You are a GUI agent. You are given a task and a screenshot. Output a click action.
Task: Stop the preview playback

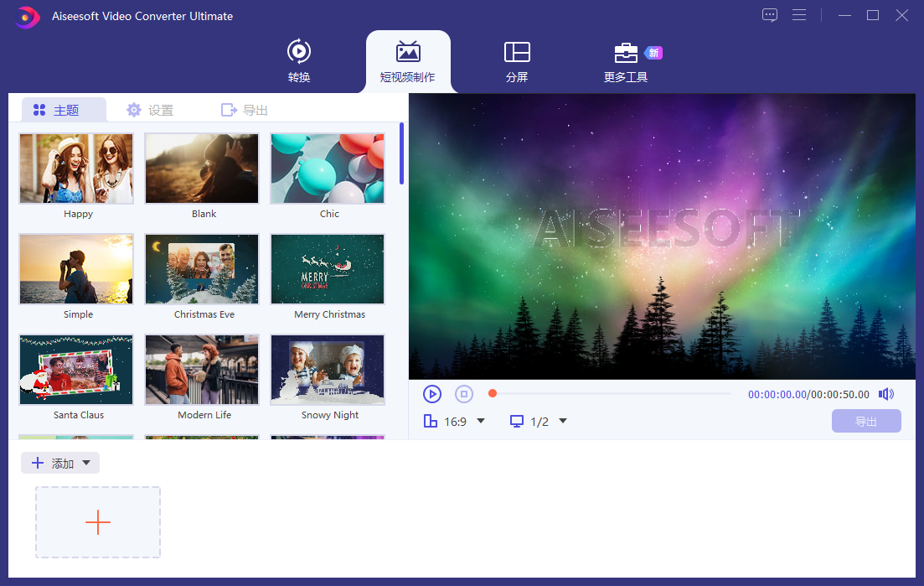click(x=464, y=394)
